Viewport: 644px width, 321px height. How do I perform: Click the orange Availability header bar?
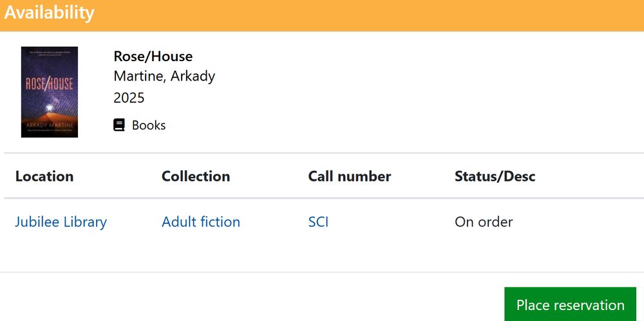[x=322, y=15]
